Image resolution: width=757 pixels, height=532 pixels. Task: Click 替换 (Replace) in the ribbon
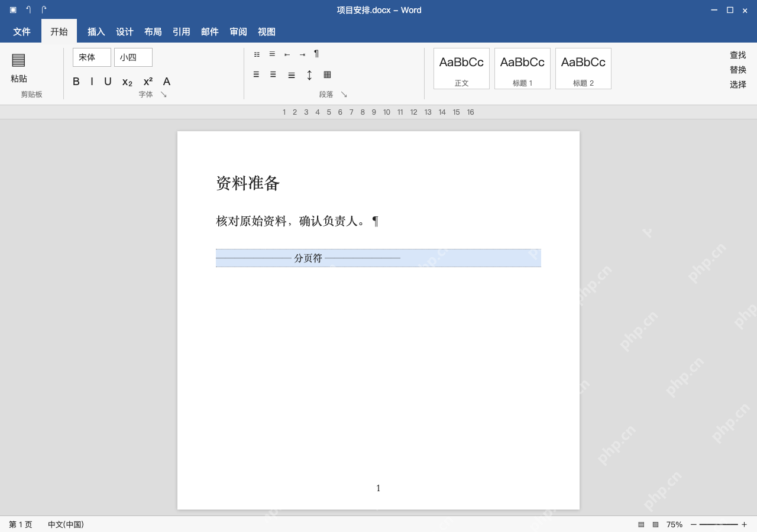point(738,70)
